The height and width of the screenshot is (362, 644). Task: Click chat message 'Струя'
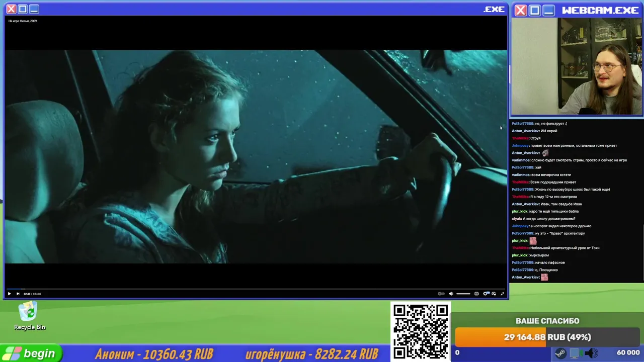535,138
